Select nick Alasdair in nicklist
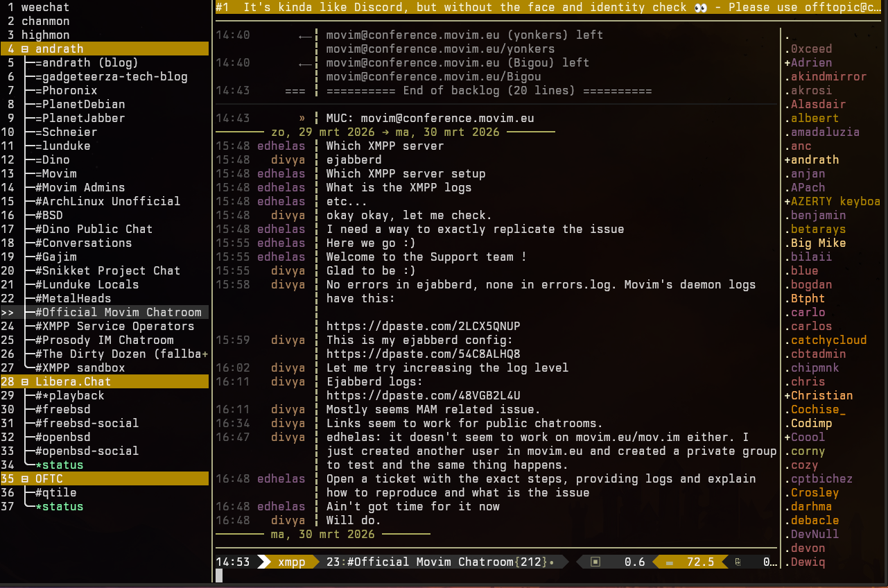 click(x=818, y=104)
